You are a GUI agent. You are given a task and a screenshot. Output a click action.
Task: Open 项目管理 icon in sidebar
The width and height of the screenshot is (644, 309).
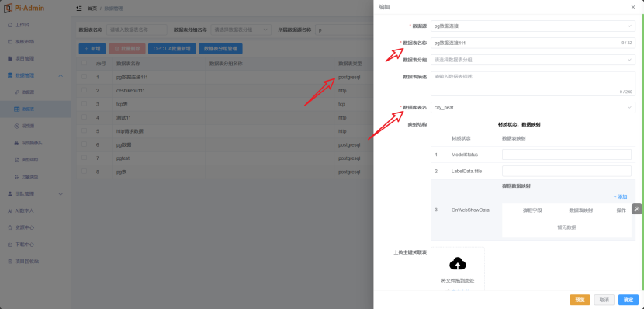[10, 58]
